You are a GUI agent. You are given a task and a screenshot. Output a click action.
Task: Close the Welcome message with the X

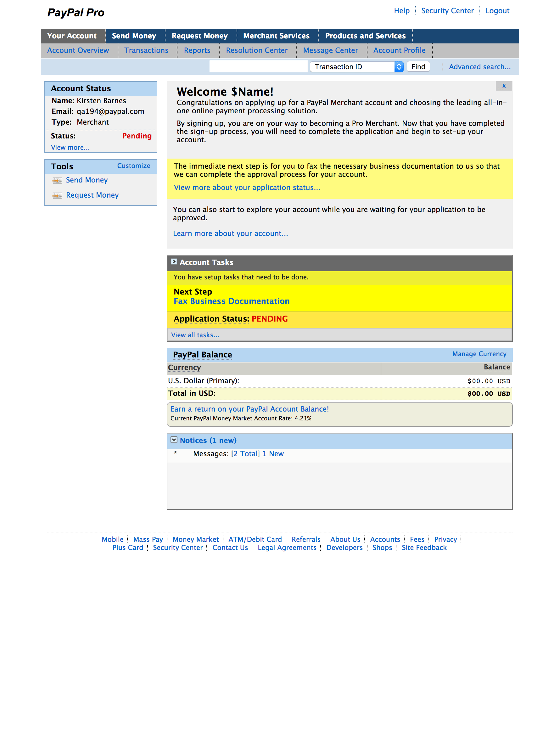click(x=504, y=86)
